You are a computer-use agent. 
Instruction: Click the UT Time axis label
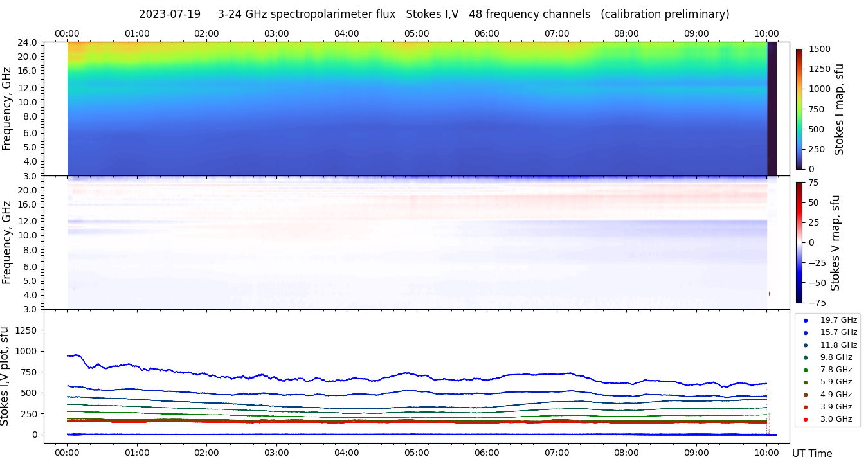pyautogui.click(x=812, y=454)
